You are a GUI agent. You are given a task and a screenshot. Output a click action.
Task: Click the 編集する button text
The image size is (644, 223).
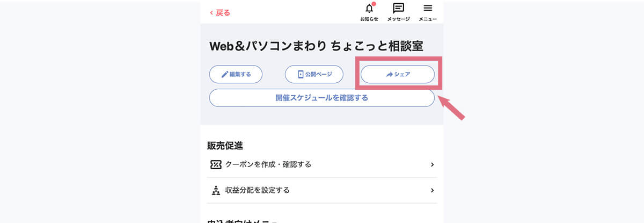240,74
